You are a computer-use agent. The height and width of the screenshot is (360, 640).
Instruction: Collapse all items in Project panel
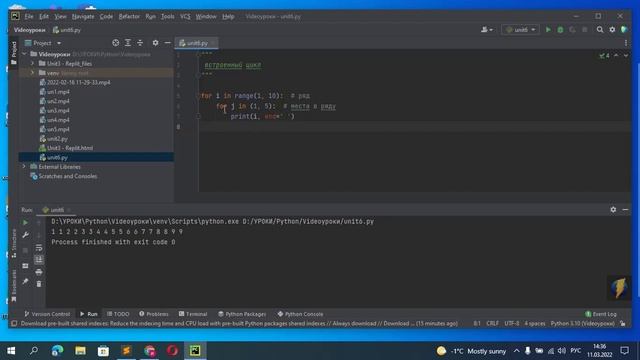[x=140, y=42]
